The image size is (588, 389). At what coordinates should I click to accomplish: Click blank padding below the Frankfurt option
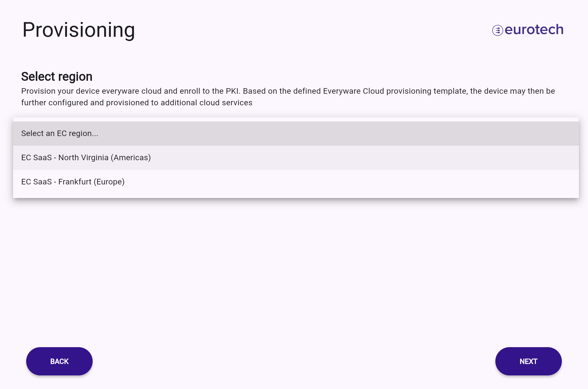(x=296, y=196)
